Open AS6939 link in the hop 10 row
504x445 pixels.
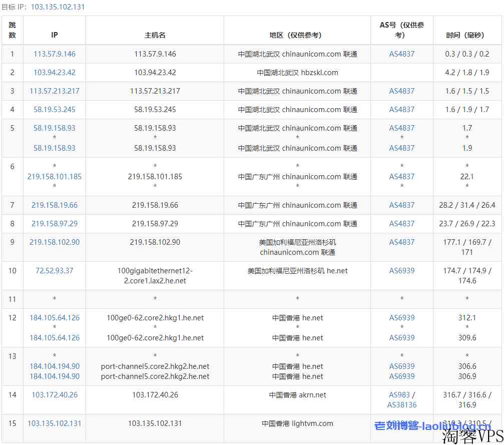[402, 271]
